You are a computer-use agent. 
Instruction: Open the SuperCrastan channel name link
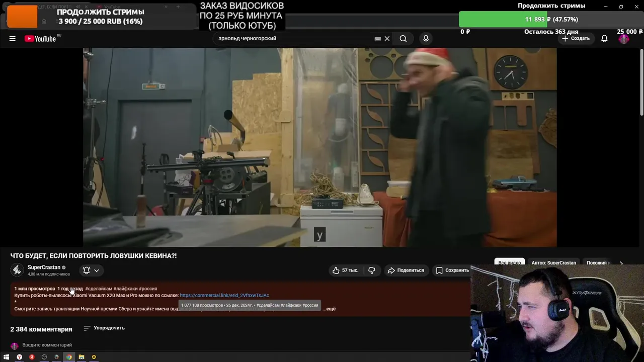pos(44,267)
